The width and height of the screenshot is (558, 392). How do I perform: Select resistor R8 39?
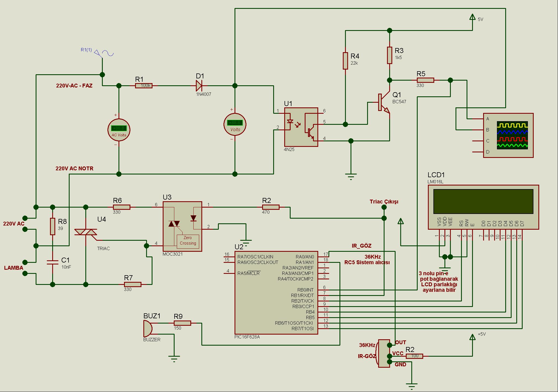[52, 226]
